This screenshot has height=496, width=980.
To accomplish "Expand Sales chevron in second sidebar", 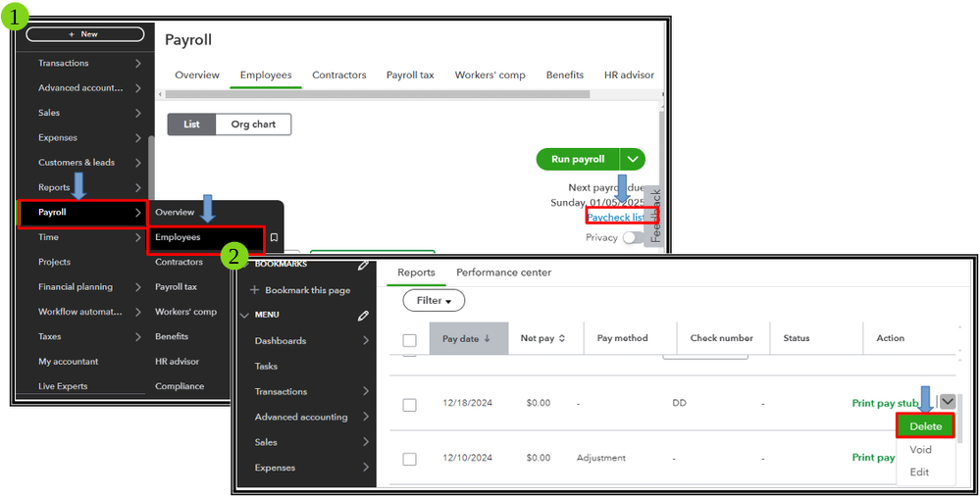I will (366, 442).
